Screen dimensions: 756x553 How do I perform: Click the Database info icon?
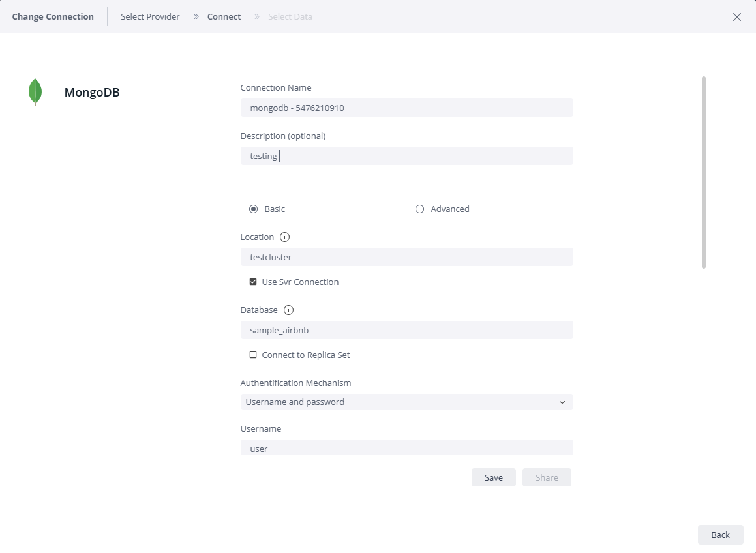click(288, 310)
